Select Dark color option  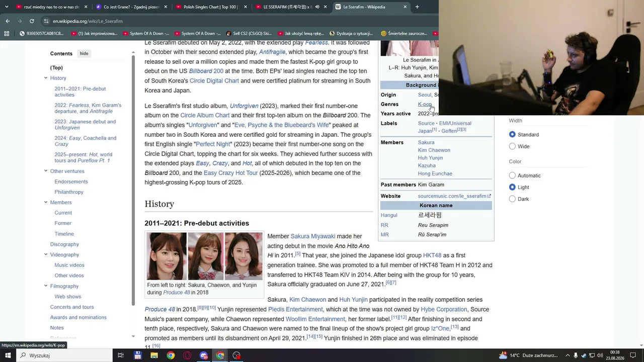tap(512, 199)
